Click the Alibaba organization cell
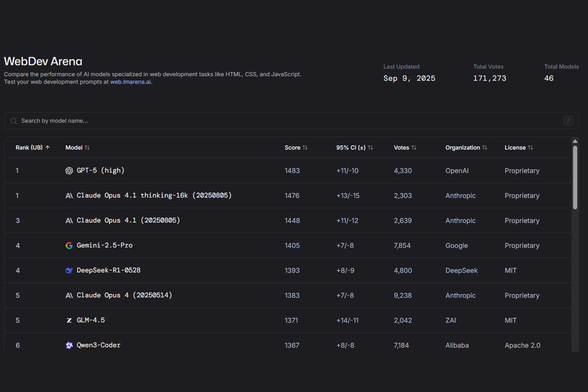 click(457, 345)
